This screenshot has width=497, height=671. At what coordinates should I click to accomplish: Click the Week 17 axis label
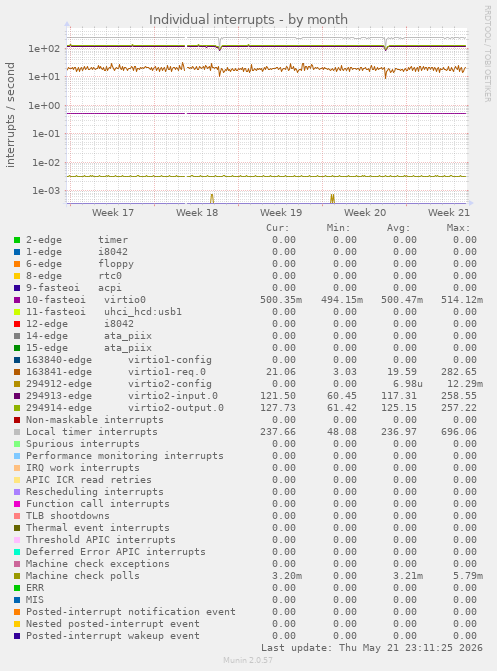point(113,212)
